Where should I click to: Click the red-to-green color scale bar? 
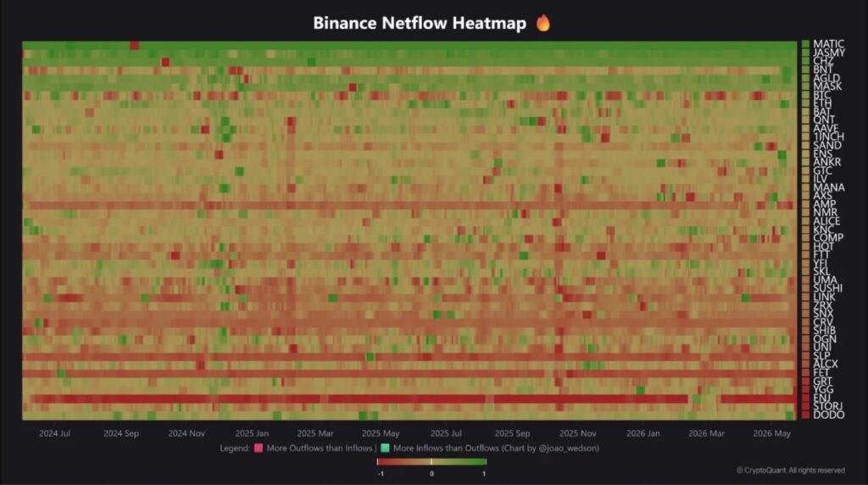point(431,462)
